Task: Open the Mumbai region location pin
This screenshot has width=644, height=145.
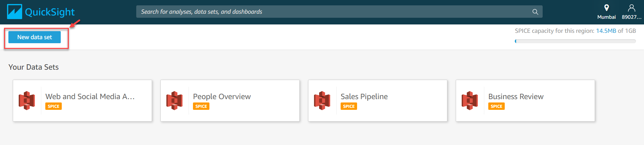Action: click(x=606, y=8)
